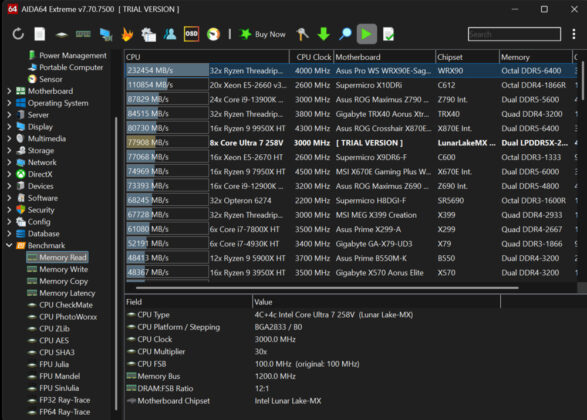Click the green Start benchmark play button
Image resolution: width=587 pixels, height=420 pixels.
pyautogui.click(x=367, y=34)
